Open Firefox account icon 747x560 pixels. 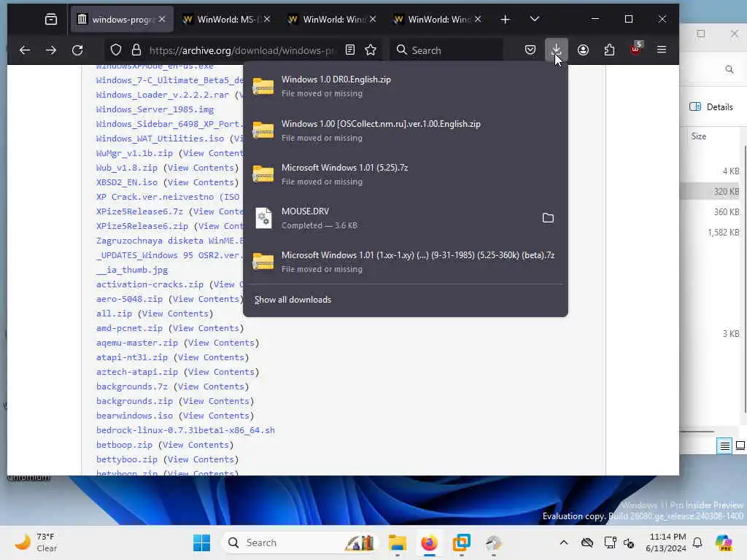point(583,50)
